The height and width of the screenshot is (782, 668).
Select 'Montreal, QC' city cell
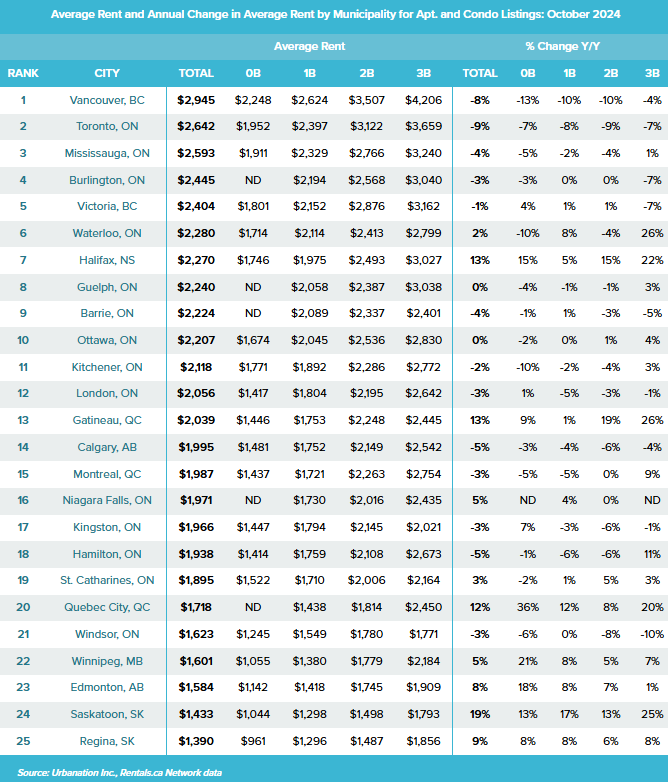pyautogui.click(x=107, y=474)
